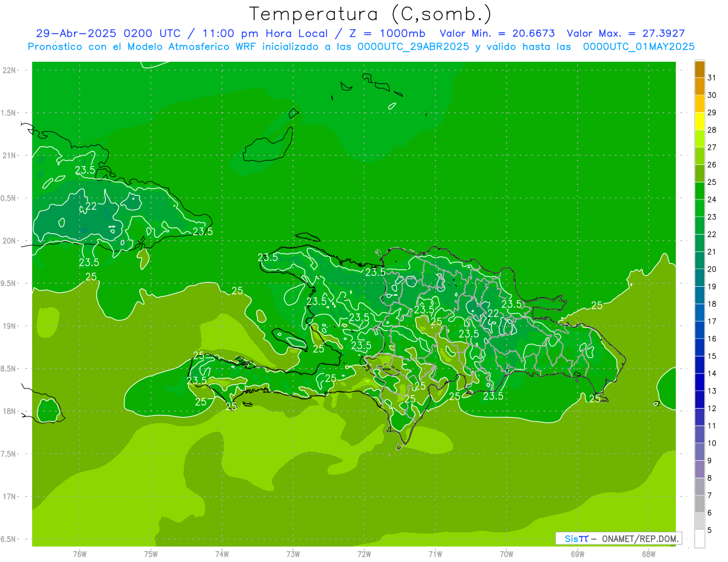Select the "29-Abr-2025 0200 UTC" date text

(107, 33)
